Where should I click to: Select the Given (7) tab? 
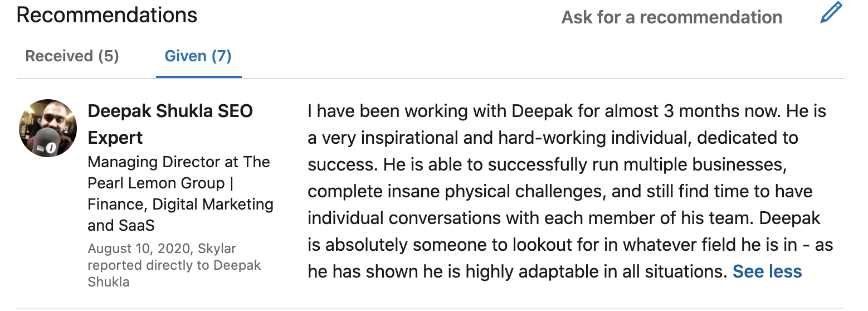point(198,56)
